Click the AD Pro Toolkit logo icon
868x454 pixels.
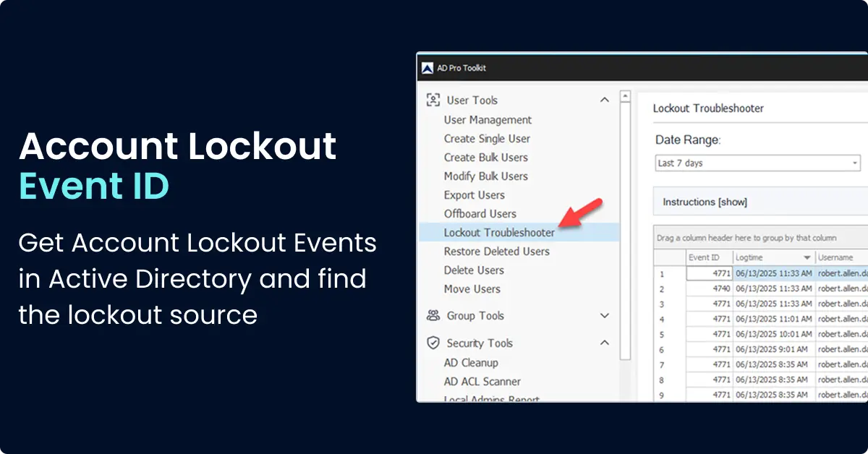click(427, 68)
